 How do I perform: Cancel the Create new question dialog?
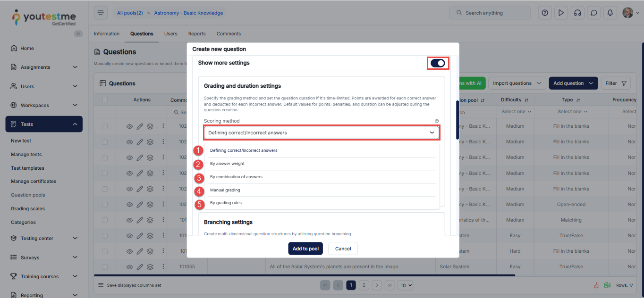click(x=343, y=248)
